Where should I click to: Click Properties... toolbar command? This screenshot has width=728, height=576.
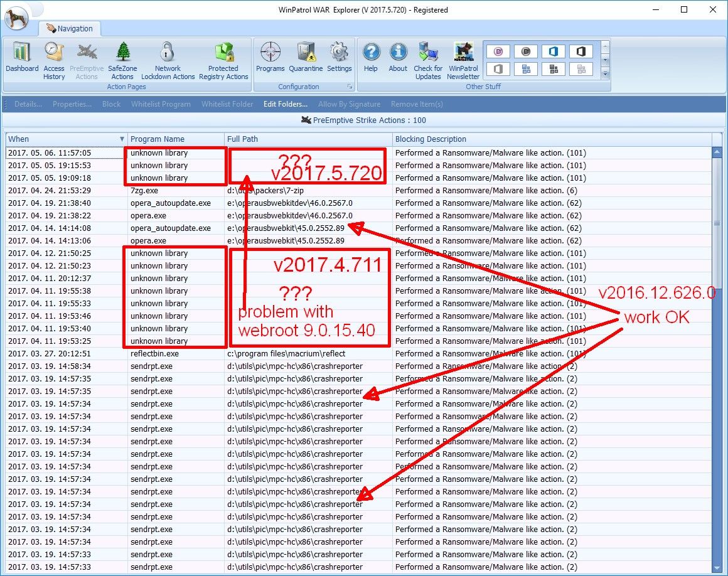coord(72,104)
